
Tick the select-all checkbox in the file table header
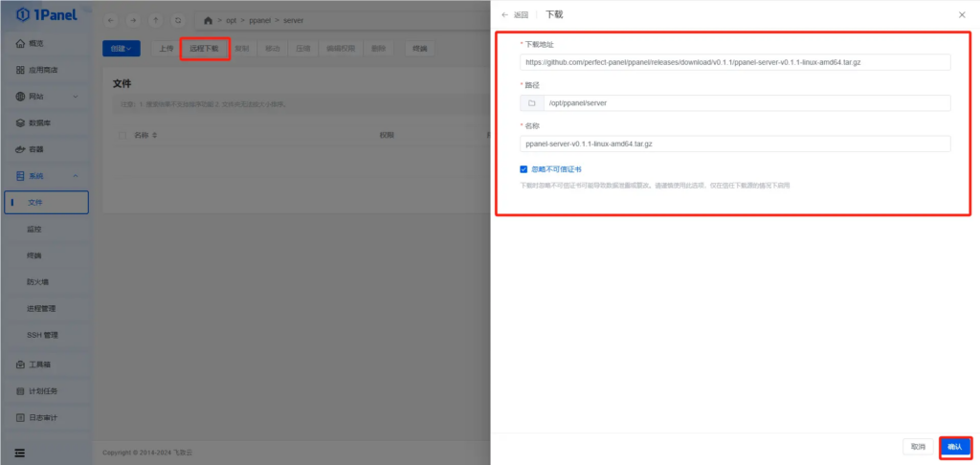(122, 135)
